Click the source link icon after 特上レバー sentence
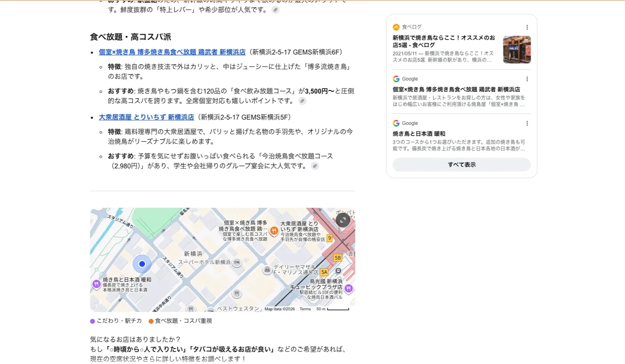 [275, 10]
